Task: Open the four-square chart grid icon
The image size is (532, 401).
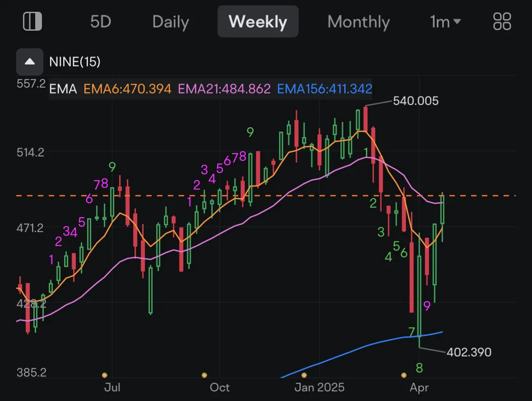Action: pyautogui.click(x=502, y=21)
